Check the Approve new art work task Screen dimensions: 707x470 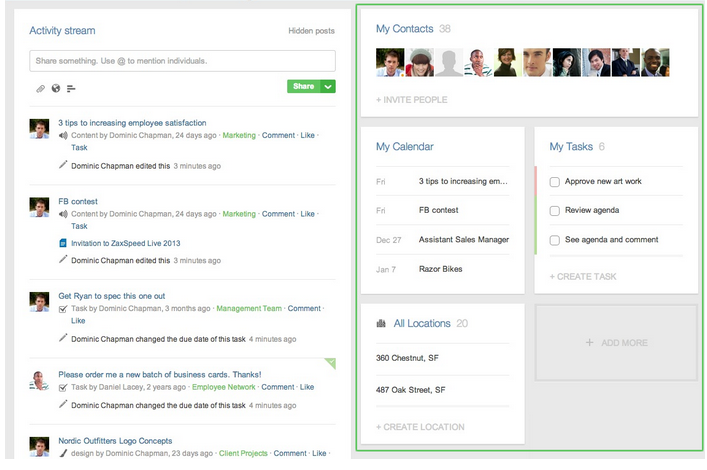(x=555, y=182)
